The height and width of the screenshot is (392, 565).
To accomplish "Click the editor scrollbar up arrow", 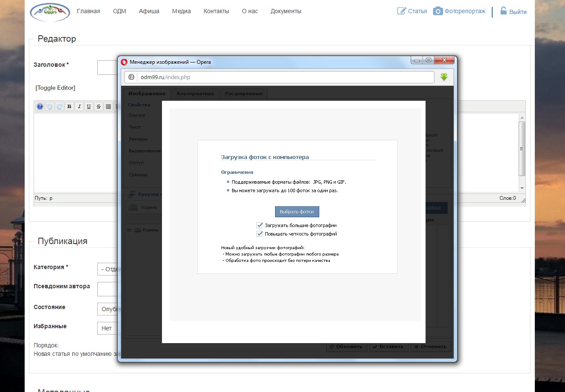I will 522,117.
